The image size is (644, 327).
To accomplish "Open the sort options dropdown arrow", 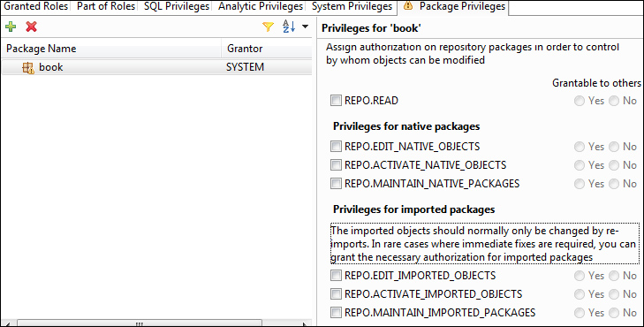I will 305,27.
